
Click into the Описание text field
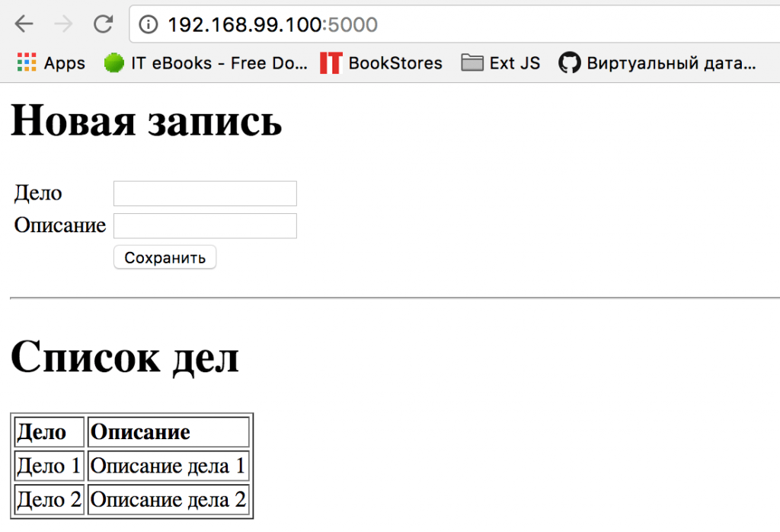(205, 225)
